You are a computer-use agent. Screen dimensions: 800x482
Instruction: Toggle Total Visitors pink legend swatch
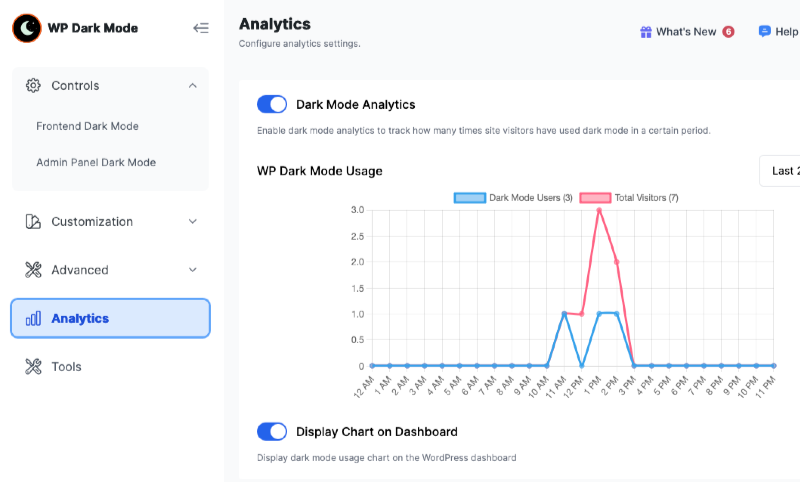click(595, 197)
